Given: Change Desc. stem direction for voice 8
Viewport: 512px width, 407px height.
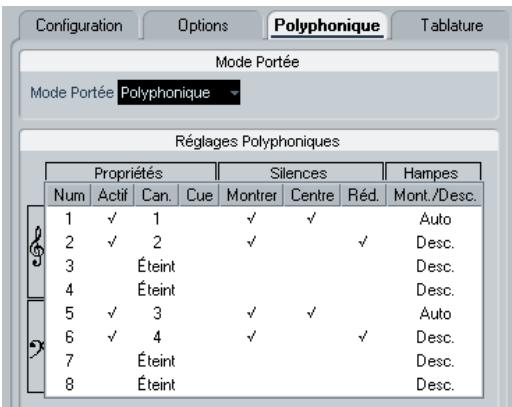Looking at the screenshot, I should point(435,384).
